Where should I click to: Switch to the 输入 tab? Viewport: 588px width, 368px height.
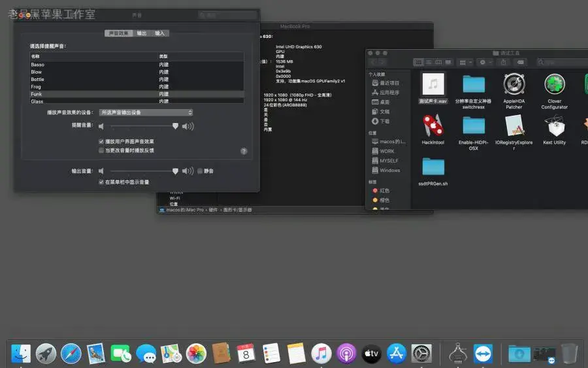[x=160, y=33]
